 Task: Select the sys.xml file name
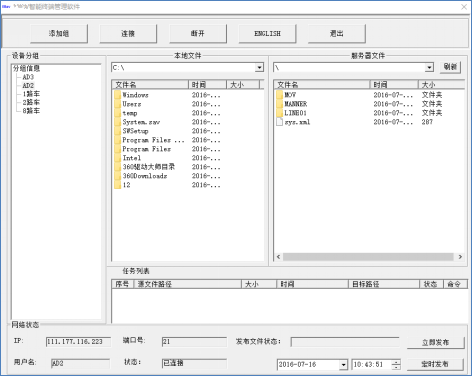point(297,122)
